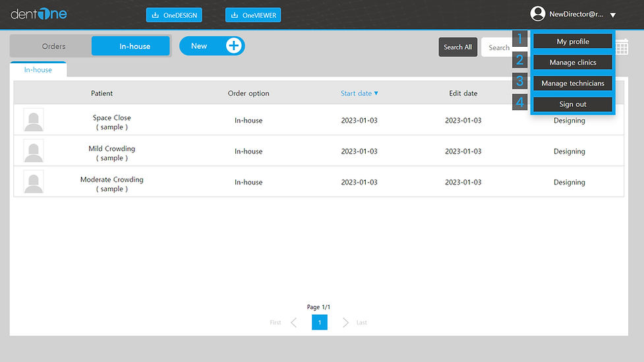Click the user account avatar icon
Image resolution: width=644 pixels, height=362 pixels.
click(x=538, y=14)
